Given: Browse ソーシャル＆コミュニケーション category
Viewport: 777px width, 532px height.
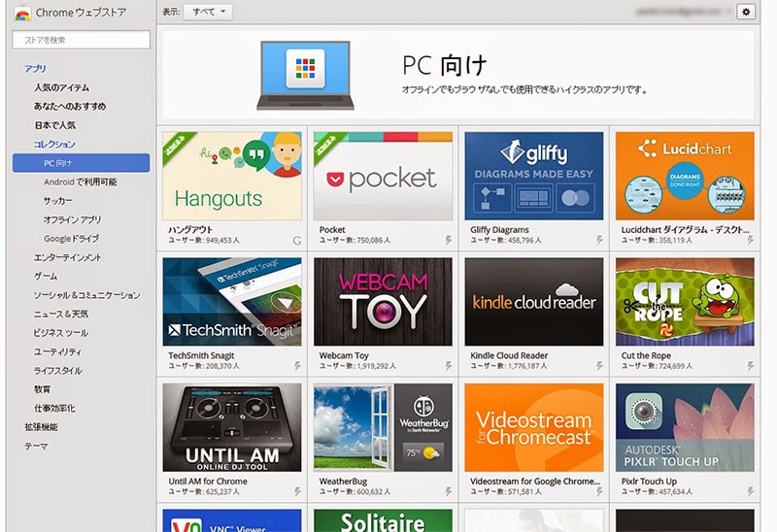Looking at the screenshot, I should 86,295.
